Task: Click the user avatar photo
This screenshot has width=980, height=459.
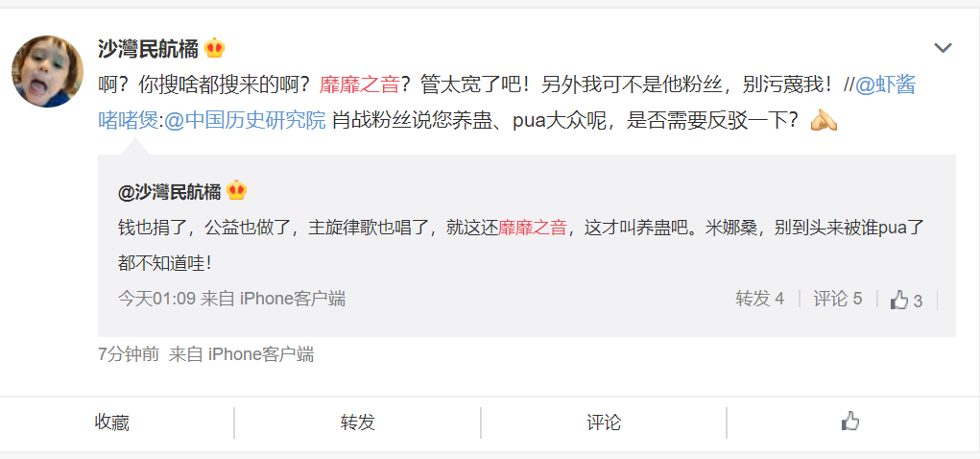Action: [x=47, y=71]
